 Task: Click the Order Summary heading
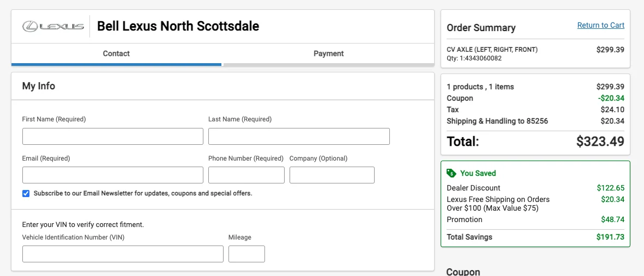481,28
